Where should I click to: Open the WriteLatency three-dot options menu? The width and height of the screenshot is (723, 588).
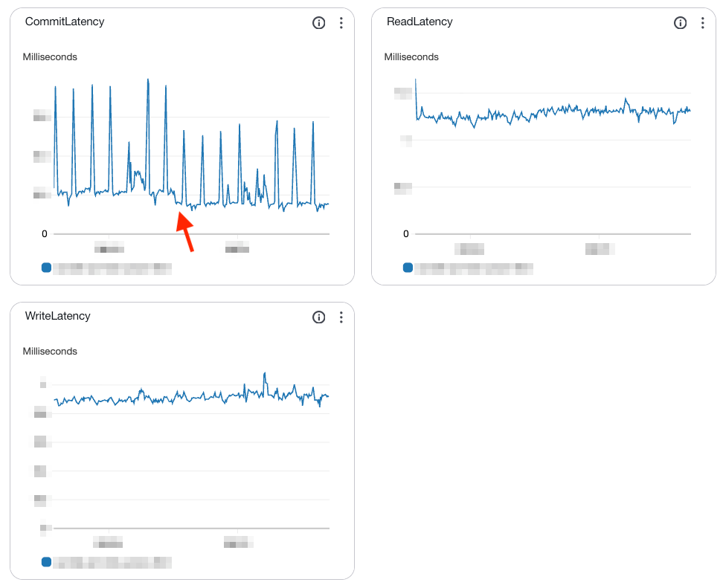(341, 317)
